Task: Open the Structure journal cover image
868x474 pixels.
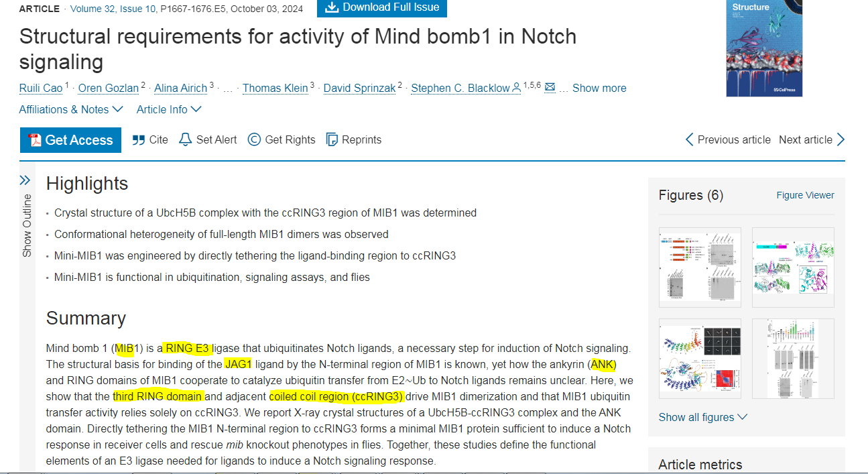Action: [x=764, y=48]
